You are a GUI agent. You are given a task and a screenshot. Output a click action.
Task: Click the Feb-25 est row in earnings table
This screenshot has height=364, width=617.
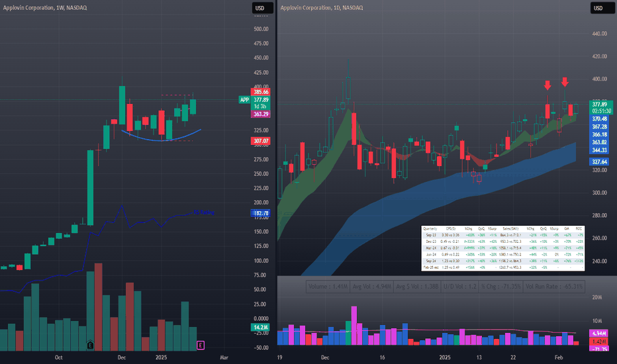click(503, 267)
